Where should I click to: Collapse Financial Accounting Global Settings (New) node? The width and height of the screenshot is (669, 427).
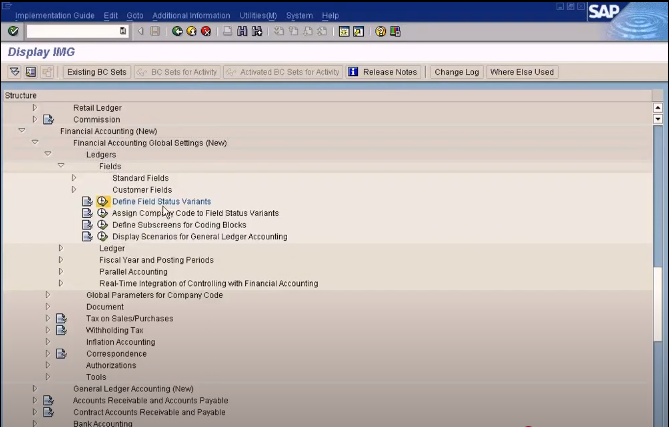(x=35, y=142)
